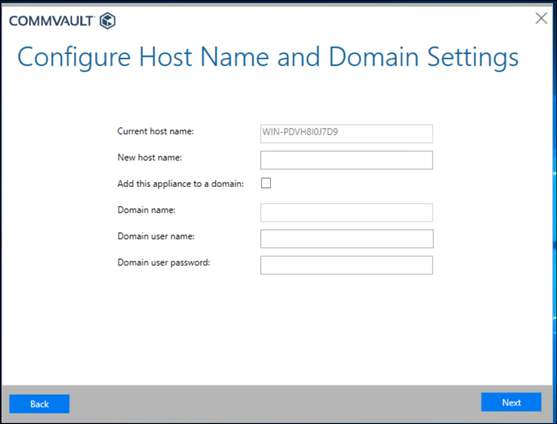Click the Commvault cube logo icon
This screenshot has height=424, width=557.
pyautogui.click(x=107, y=21)
